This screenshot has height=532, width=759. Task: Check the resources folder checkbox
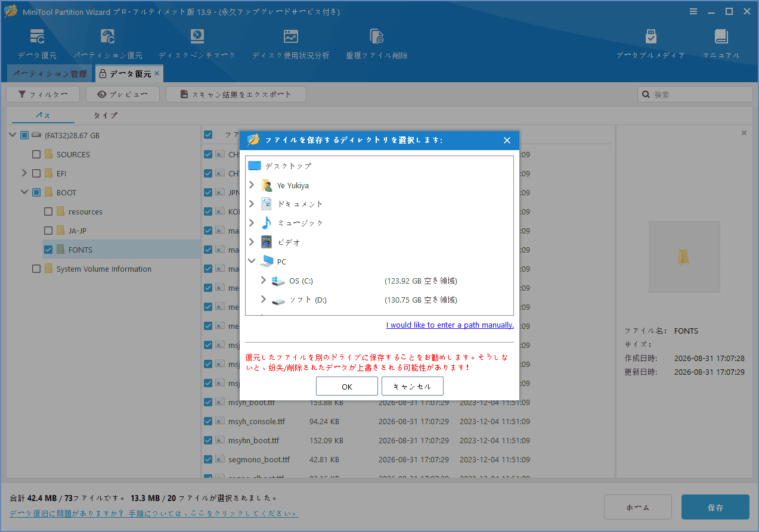48,211
